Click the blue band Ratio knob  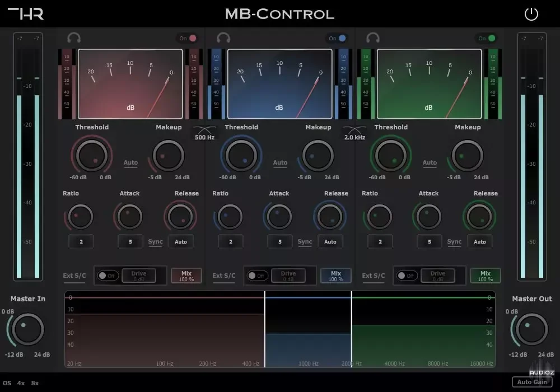[x=230, y=217]
